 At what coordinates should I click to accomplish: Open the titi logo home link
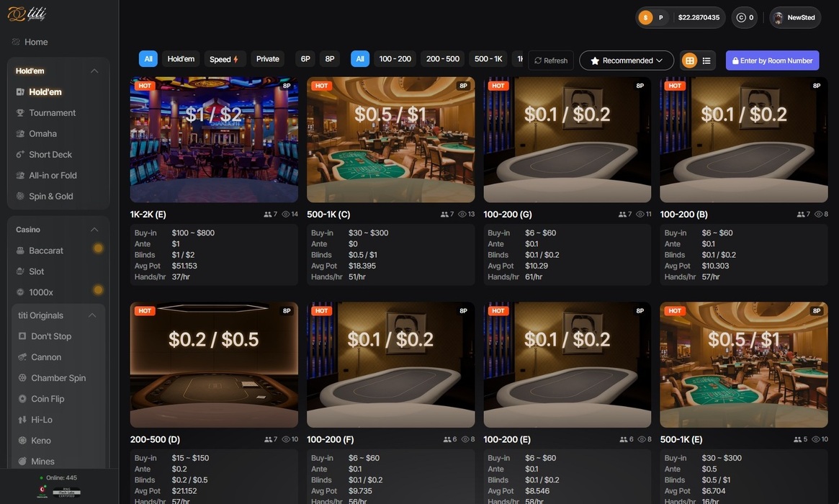[x=27, y=14]
